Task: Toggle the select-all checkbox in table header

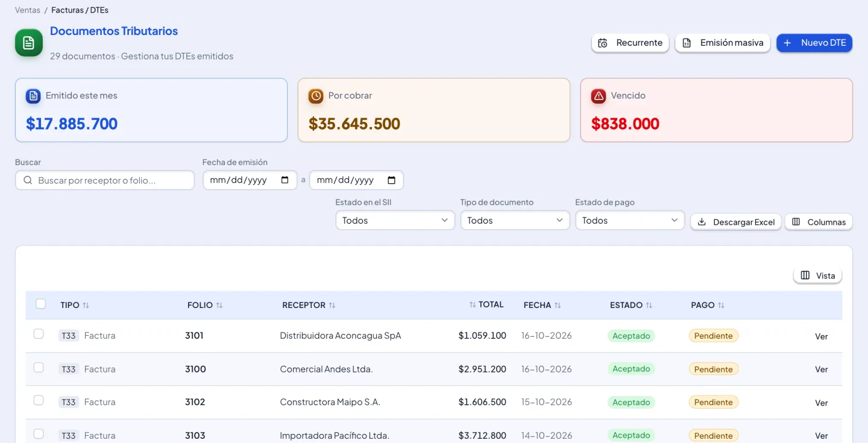Action: point(40,304)
